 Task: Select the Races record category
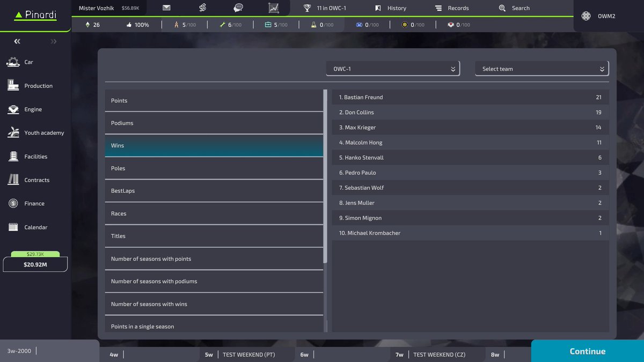(214, 213)
